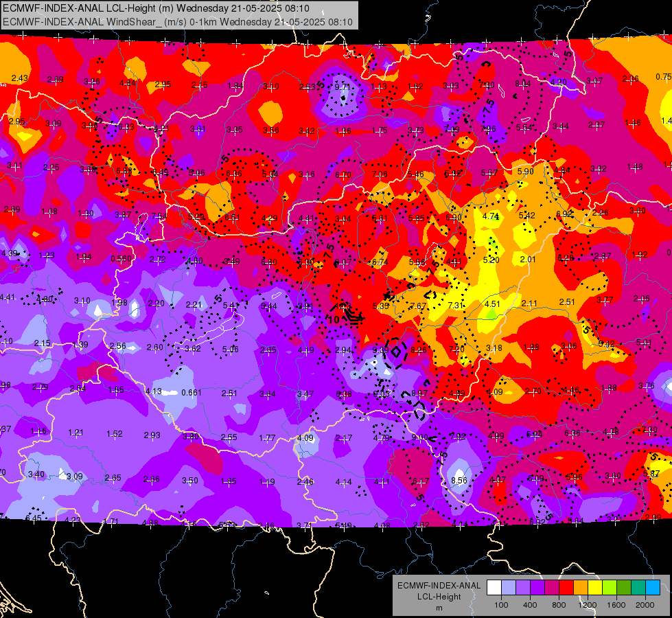This screenshot has width=672, height=618.
Task: Click the legend label 100
Action: [501, 605]
